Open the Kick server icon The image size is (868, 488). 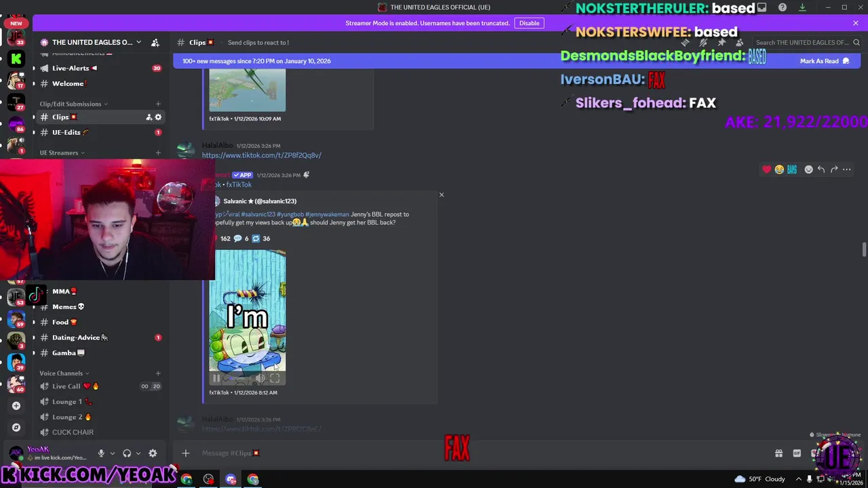point(16,59)
